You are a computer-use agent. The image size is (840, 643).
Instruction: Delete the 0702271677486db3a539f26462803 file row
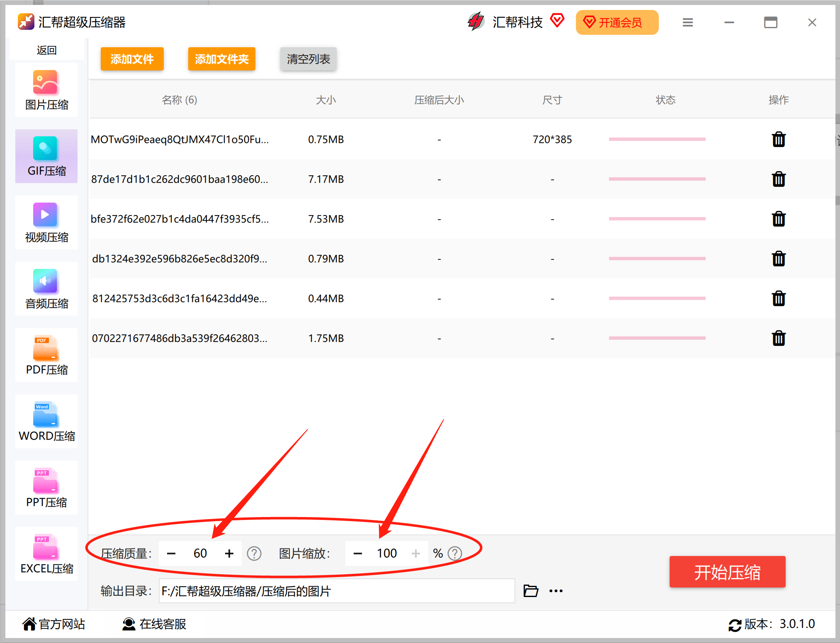pyautogui.click(x=779, y=338)
